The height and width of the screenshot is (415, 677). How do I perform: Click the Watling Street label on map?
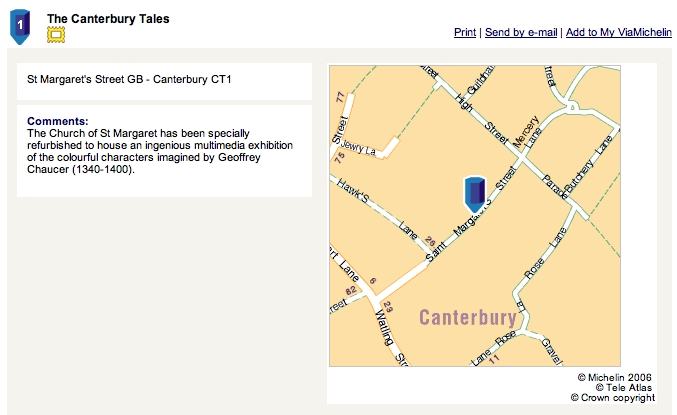[x=391, y=337]
